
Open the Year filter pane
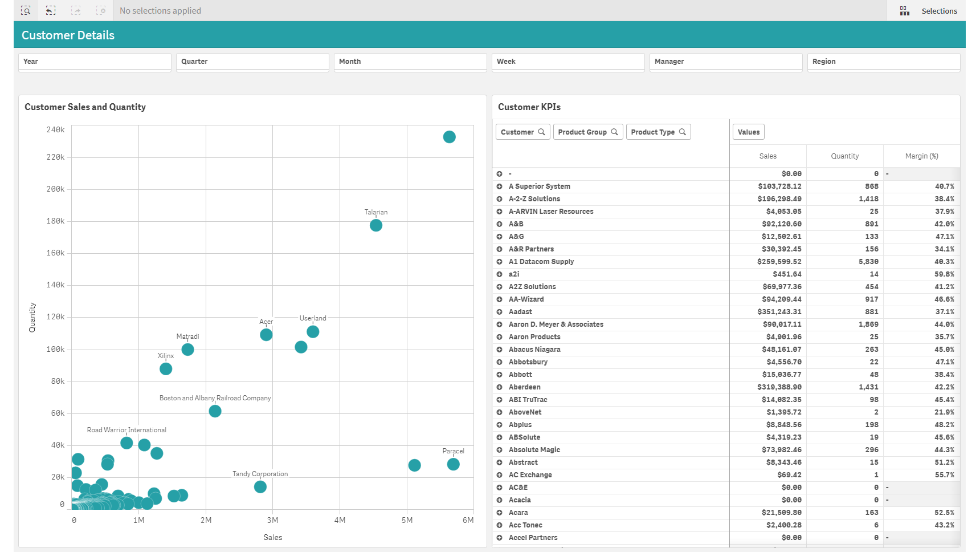[x=95, y=62]
